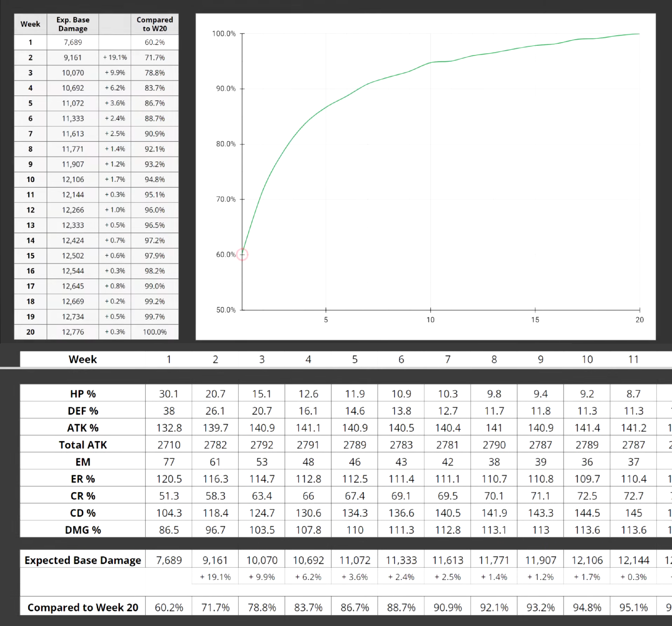Click the 12,106 cell in top table
Viewport: 672px width, 626px height.
(73, 179)
